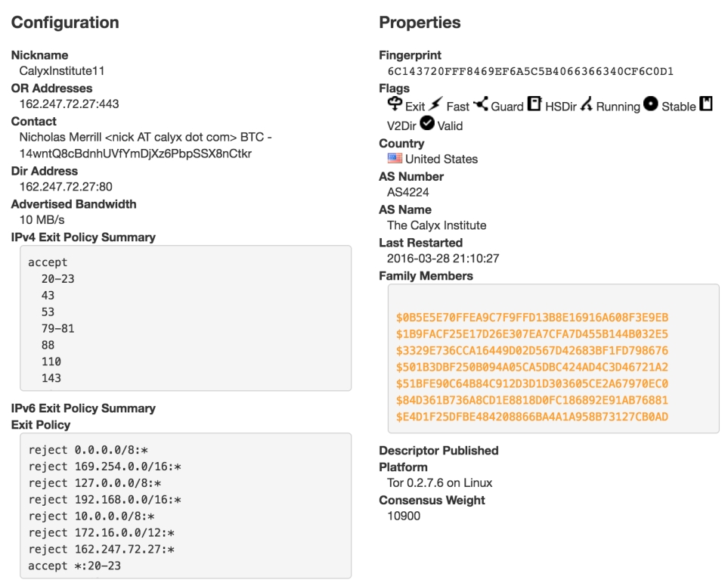Click the United States flag icon
The image size is (728, 583).
[x=395, y=159]
